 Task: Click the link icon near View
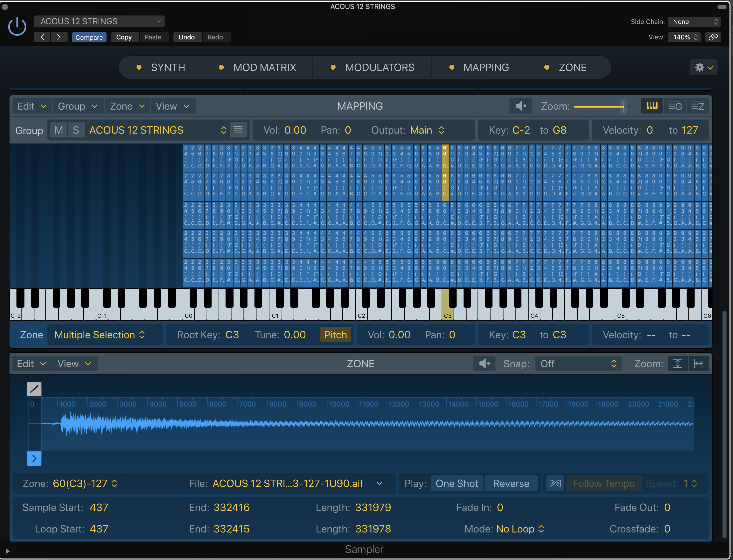(x=713, y=37)
